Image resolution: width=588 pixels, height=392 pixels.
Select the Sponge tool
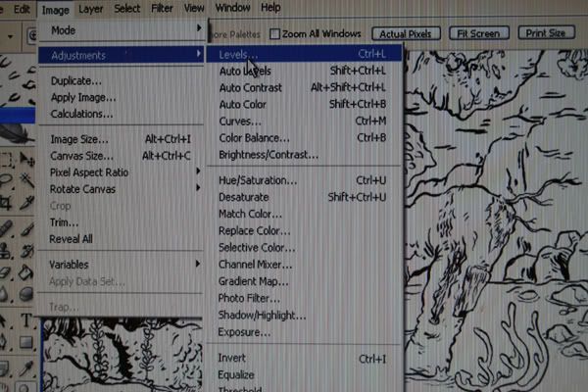pos(26,294)
